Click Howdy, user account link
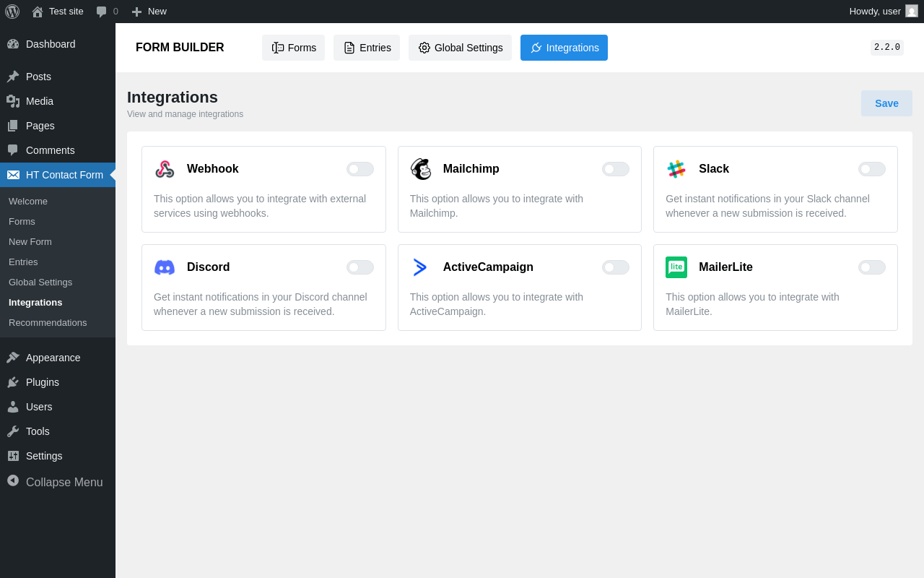This screenshot has width=924, height=578. coord(884,12)
